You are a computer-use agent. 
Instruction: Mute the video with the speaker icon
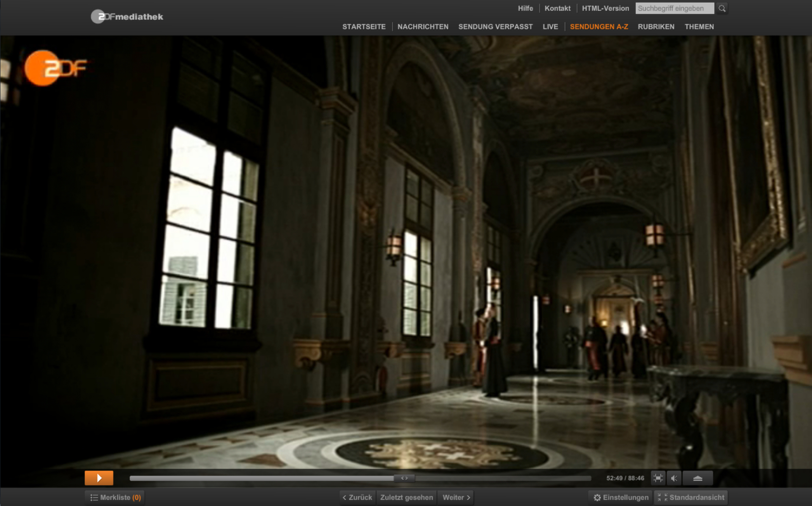click(674, 478)
